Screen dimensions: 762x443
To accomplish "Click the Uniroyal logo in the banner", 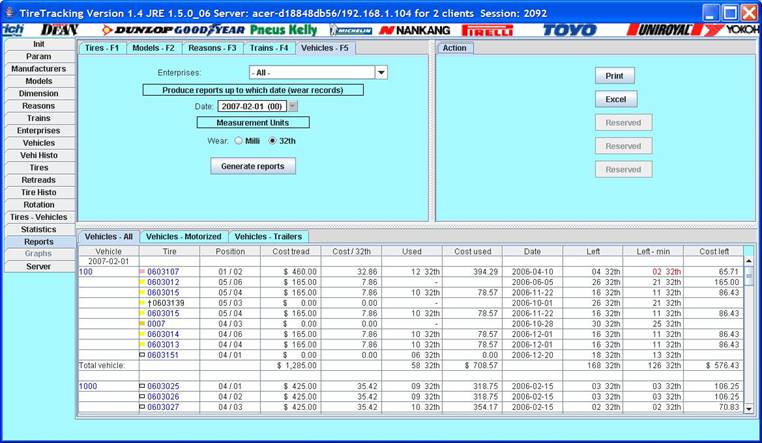I will (661, 30).
